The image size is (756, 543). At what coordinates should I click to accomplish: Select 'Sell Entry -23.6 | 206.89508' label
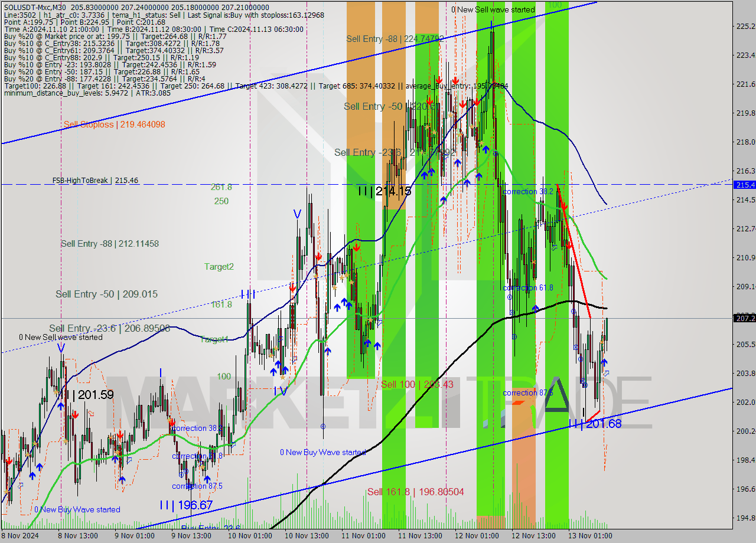(109, 328)
